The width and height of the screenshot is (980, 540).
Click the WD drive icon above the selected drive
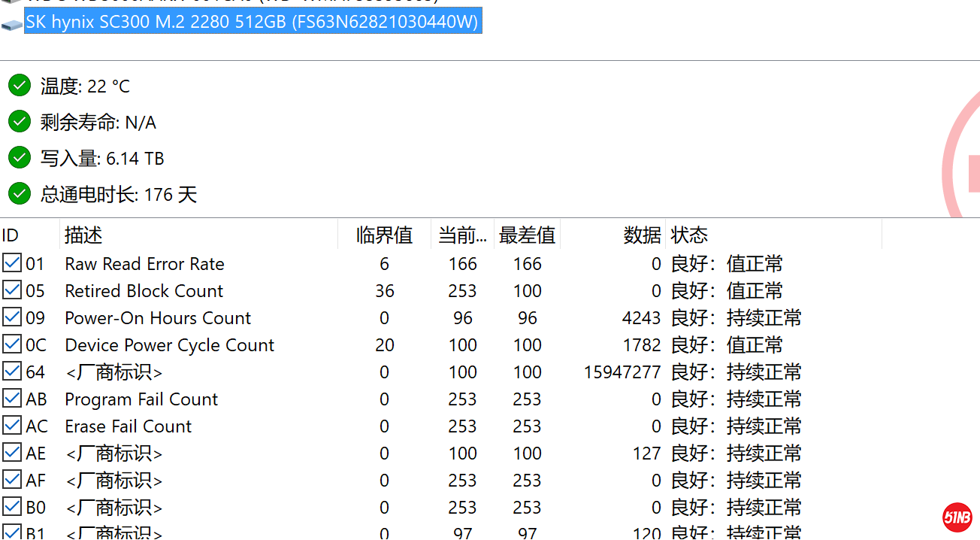click(12, 3)
